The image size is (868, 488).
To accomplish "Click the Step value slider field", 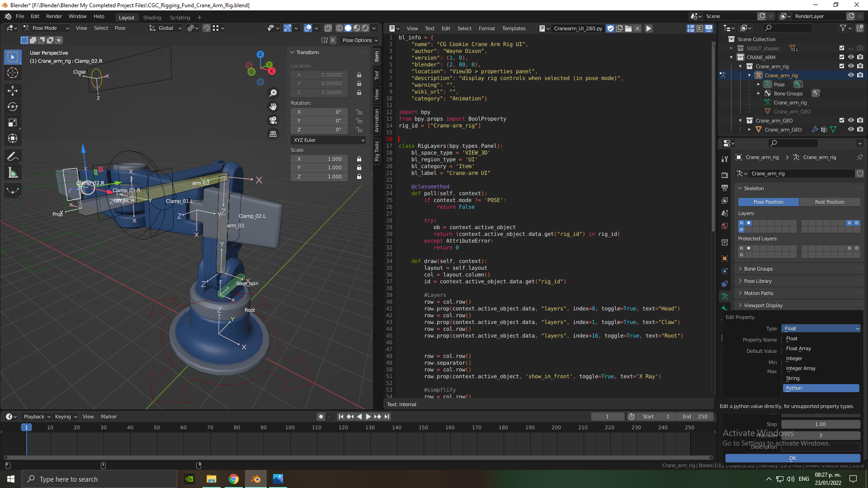I will (x=820, y=424).
